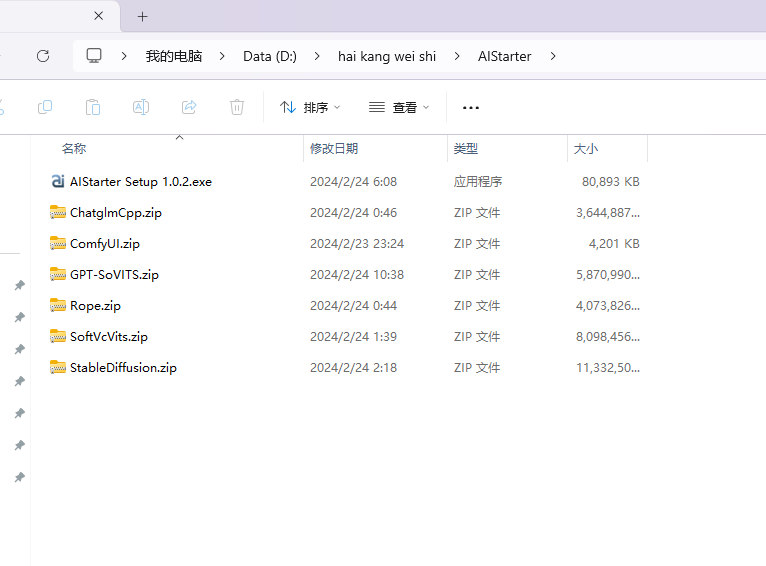This screenshot has height=566, width=766.
Task: Select the Rope.zip folder icon
Action: tap(58, 305)
